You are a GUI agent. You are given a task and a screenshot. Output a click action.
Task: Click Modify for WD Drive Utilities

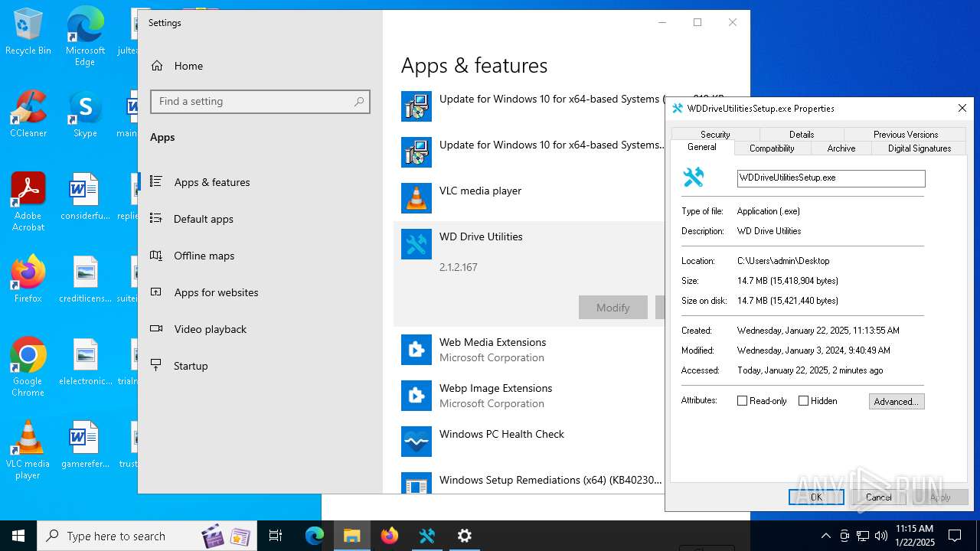point(613,307)
